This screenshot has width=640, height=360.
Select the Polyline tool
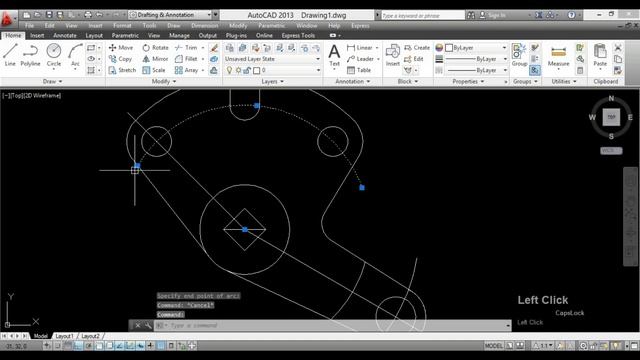[30, 56]
